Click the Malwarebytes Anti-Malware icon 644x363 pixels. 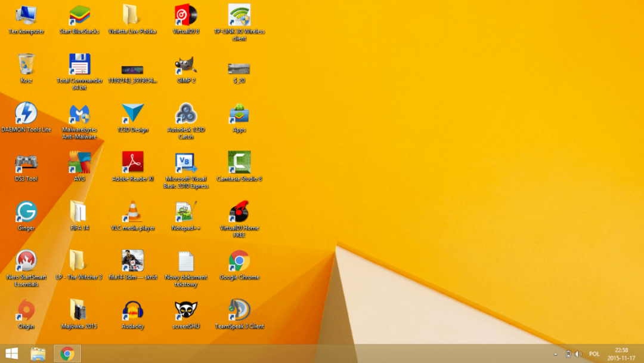coord(79,113)
